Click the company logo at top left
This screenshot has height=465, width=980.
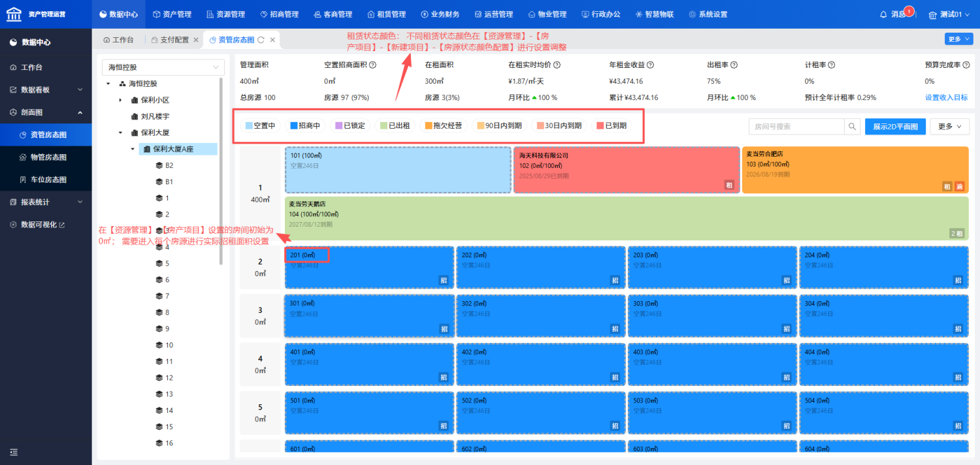point(14,14)
